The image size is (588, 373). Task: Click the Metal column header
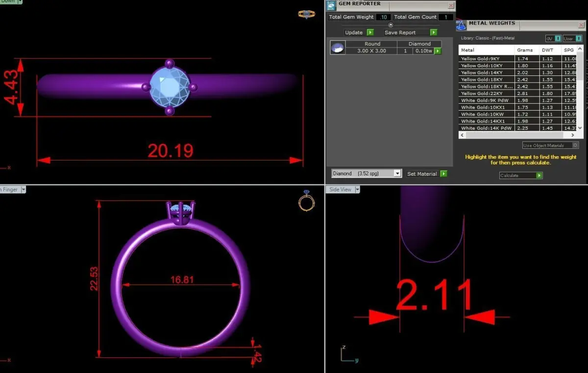point(487,50)
